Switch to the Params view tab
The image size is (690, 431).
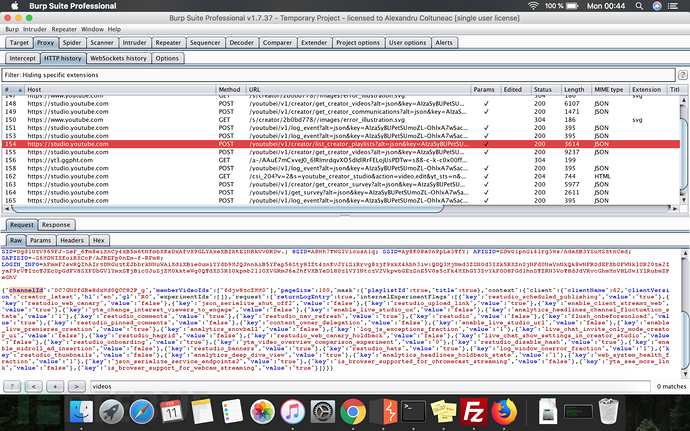[x=40, y=240]
